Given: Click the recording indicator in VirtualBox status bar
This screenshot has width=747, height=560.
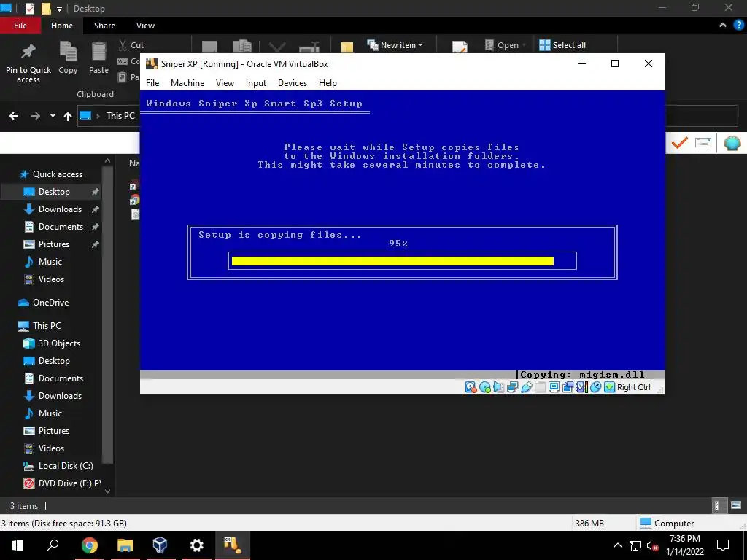Looking at the screenshot, I should [568, 387].
